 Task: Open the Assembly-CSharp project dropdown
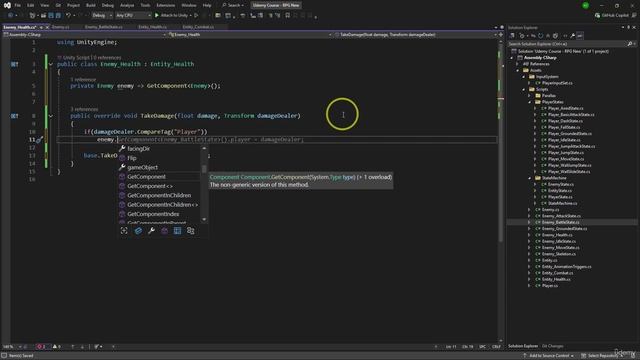85,35
